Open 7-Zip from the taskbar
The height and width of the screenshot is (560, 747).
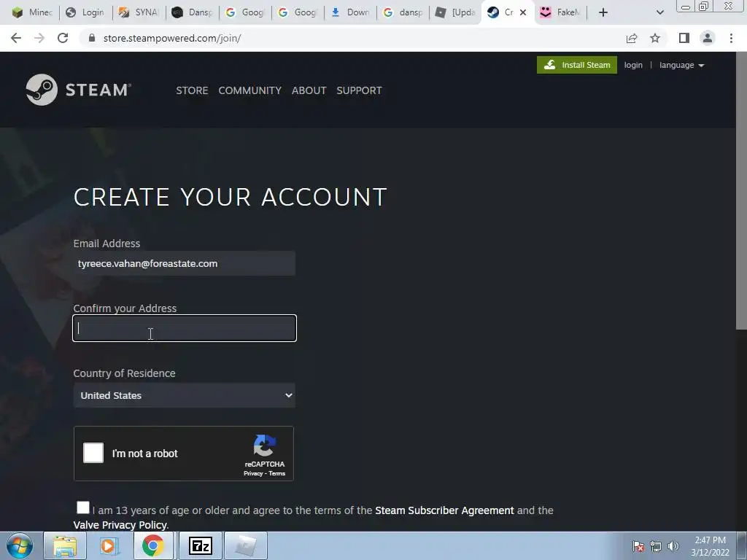200,545
